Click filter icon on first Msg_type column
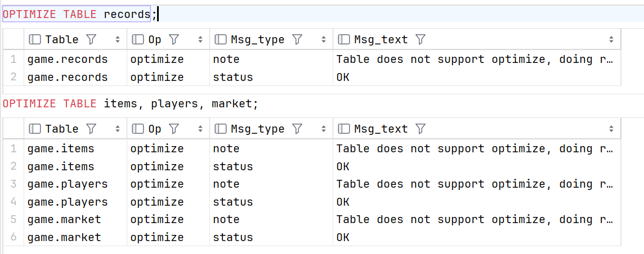This screenshot has width=644, height=254. [x=297, y=39]
